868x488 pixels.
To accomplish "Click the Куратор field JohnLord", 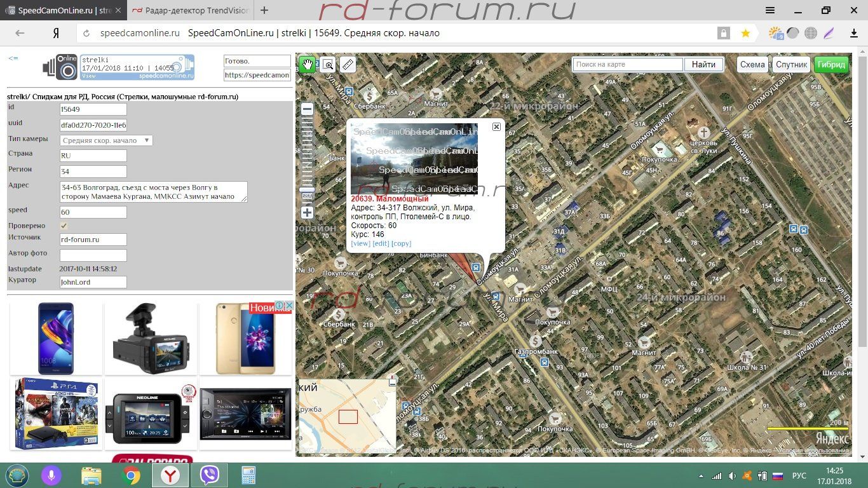I will coord(93,282).
